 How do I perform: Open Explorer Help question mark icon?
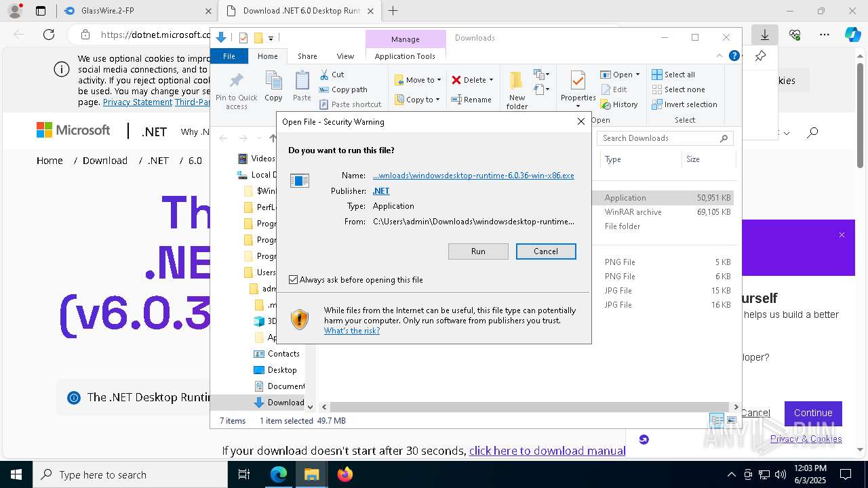click(x=734, y=56)
